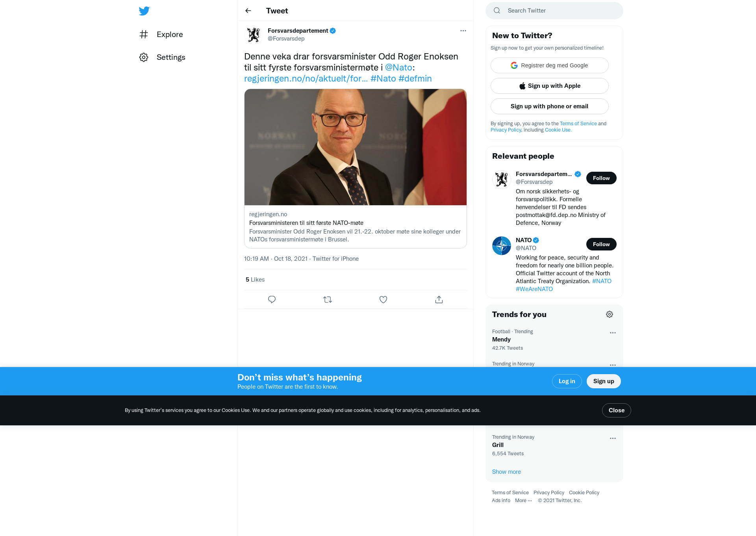Open the Settings menu item
Image resolution: width=756 pixels, height=536 pixels.
(162, 57)
